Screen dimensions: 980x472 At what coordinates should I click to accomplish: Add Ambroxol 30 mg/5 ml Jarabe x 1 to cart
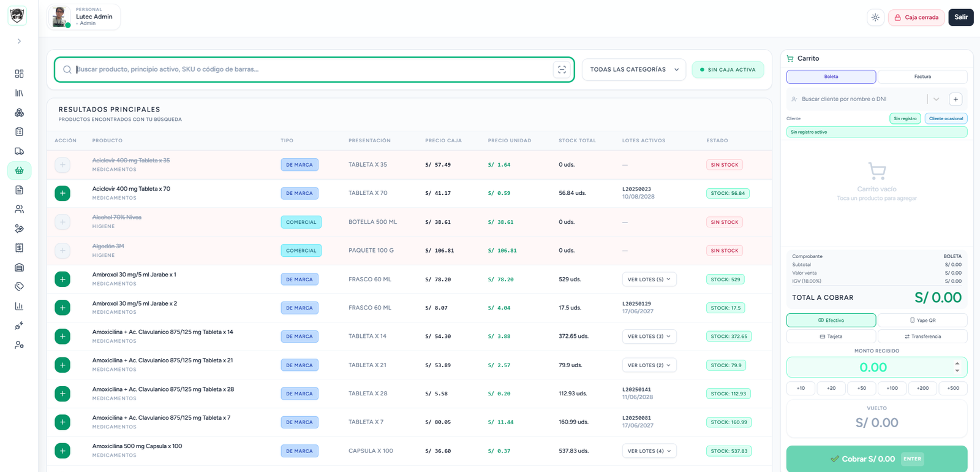(x=62, y=279)
